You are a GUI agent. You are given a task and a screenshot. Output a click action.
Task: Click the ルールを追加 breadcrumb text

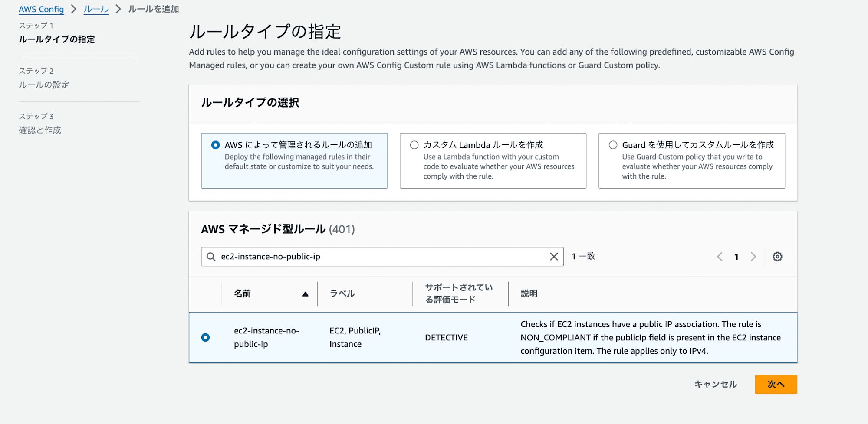(154, 9)
